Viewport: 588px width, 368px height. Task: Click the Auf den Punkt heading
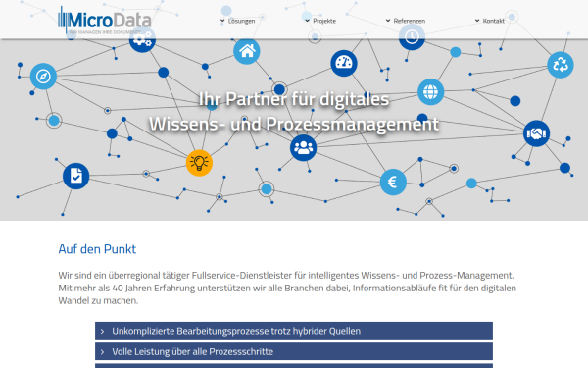coord(97,249)
